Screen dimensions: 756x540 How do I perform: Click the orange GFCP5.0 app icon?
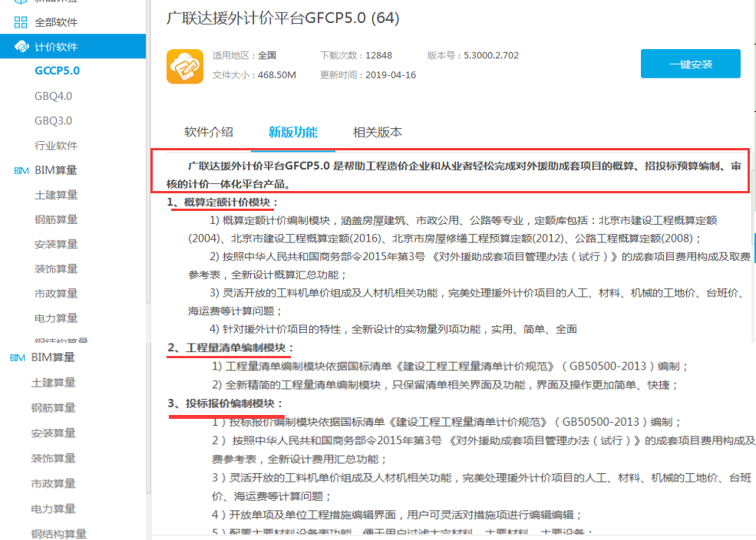pos(185,66)
